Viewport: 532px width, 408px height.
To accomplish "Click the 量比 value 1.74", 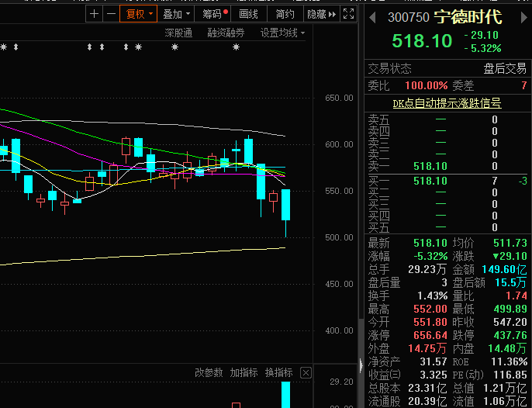I will coord(516,296).
